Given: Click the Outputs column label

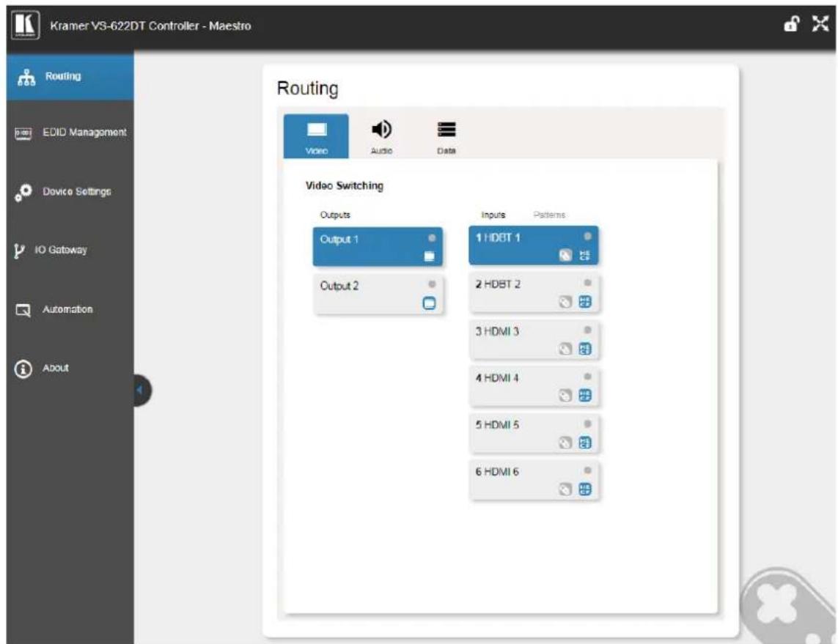Looking at the screenshot, I should tap(335, 215).
